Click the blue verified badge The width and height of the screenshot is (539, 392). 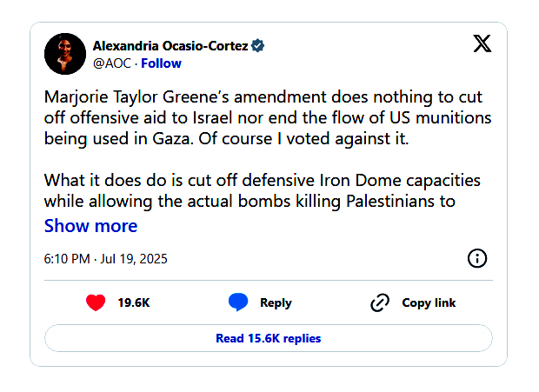coord(257,45)
